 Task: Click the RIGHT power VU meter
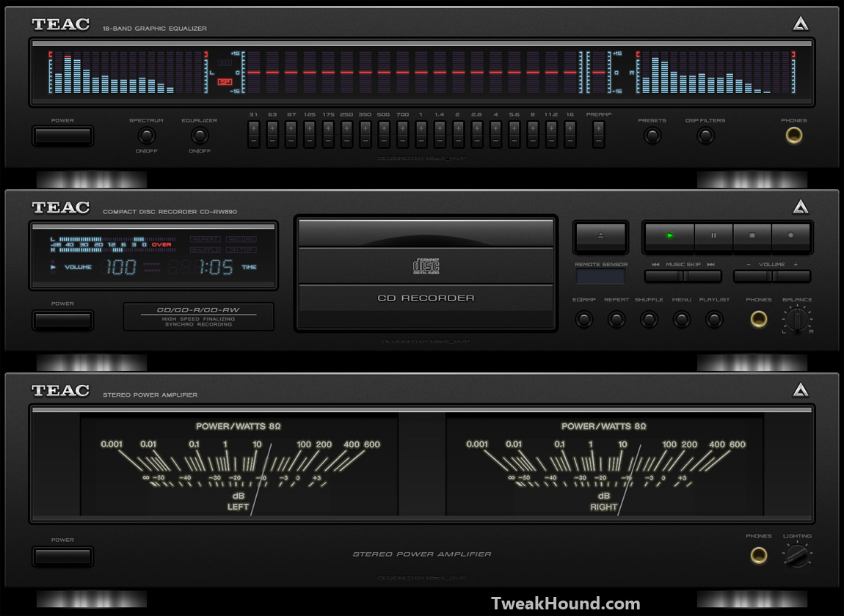pos(605,465)
